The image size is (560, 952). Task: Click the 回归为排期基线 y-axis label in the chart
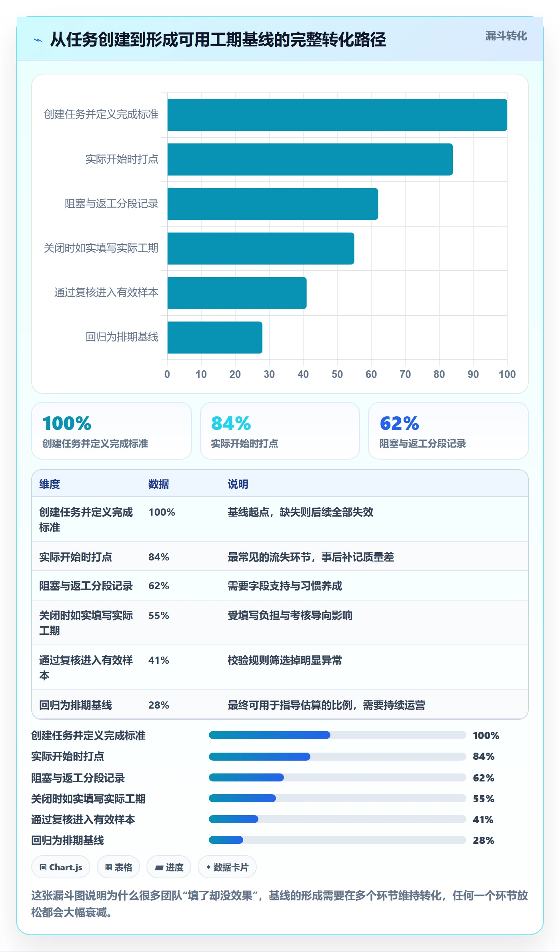click(122, 337)
